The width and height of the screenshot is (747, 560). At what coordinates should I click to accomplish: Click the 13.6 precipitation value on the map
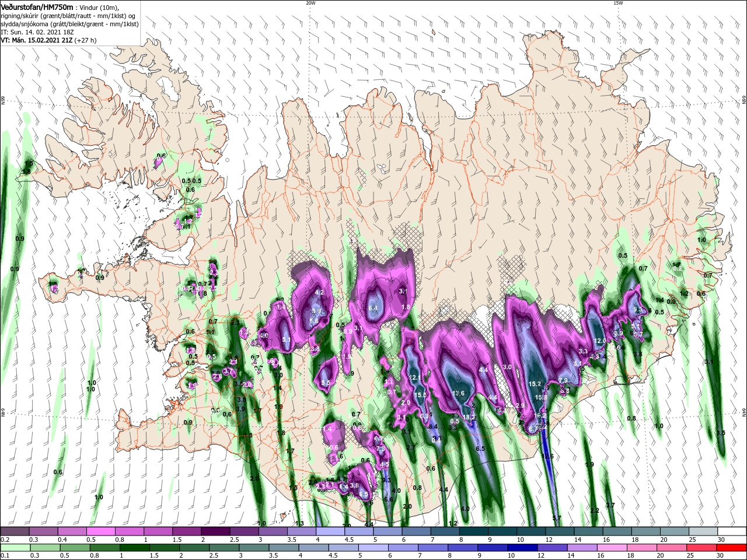(x=458, y=394)
